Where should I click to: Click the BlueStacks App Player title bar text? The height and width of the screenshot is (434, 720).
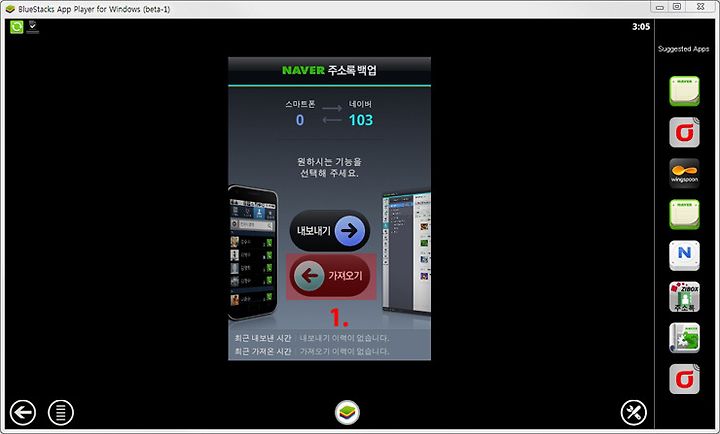94,9
